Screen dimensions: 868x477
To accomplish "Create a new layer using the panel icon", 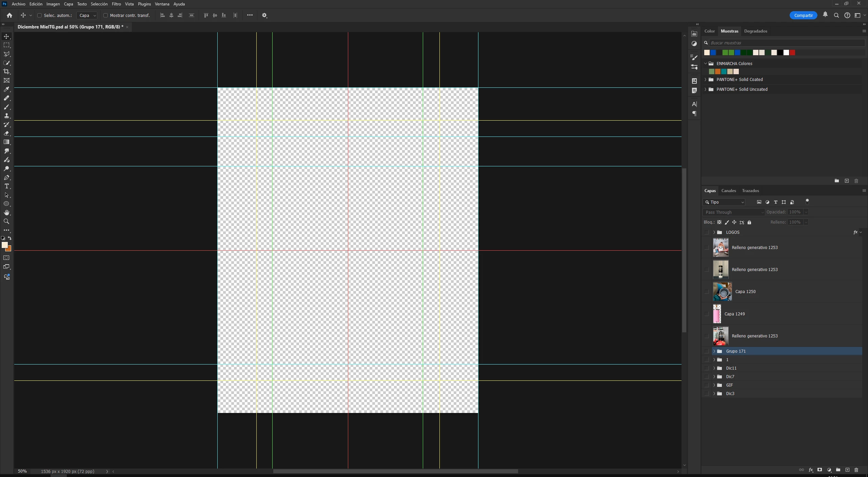I will tap(847, 470).
